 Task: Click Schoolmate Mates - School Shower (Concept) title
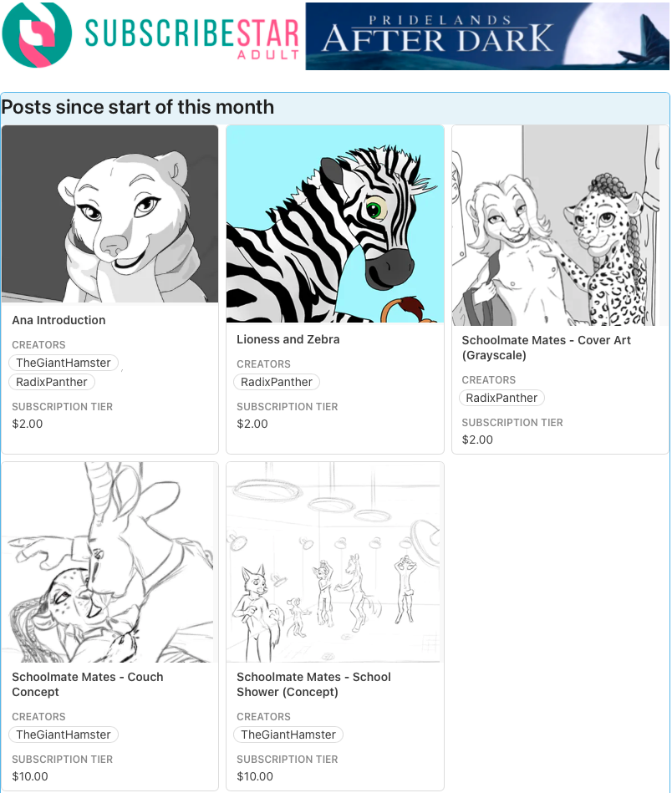tap(313, 684)
